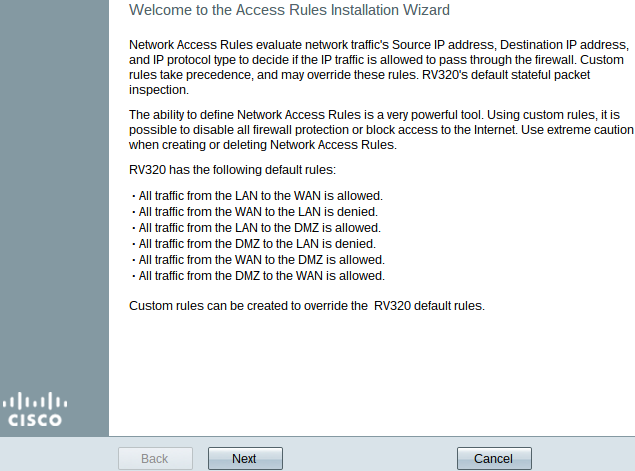Click the Cisco logo in the sidebar

[34, 409]
